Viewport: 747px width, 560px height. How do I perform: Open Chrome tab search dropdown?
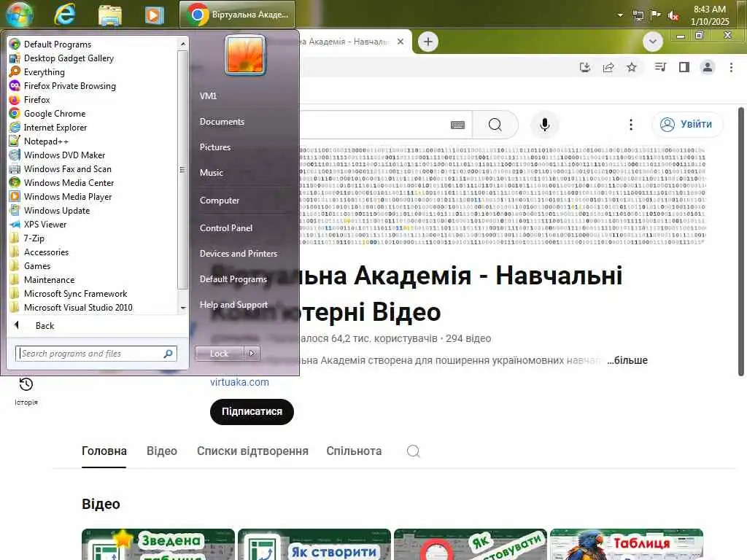pyautogui.click(x=653, y=42)
